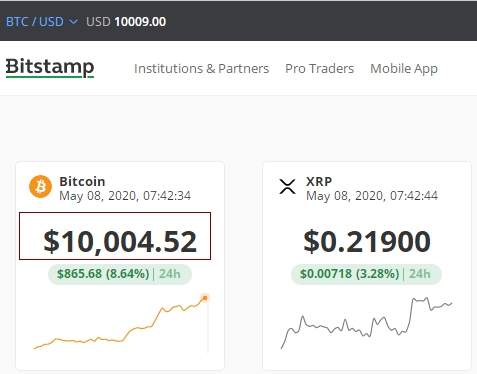This screenshot has width=477, height=374.
Task: Click XRP timestamp May 08, 2020, 07:42:44
Action: (372, 196)
